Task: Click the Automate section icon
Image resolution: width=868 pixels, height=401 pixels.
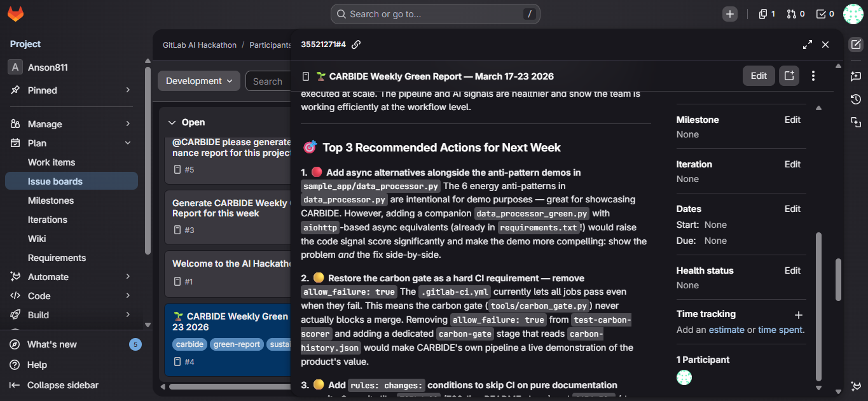Action: click(x=15, y=277)
